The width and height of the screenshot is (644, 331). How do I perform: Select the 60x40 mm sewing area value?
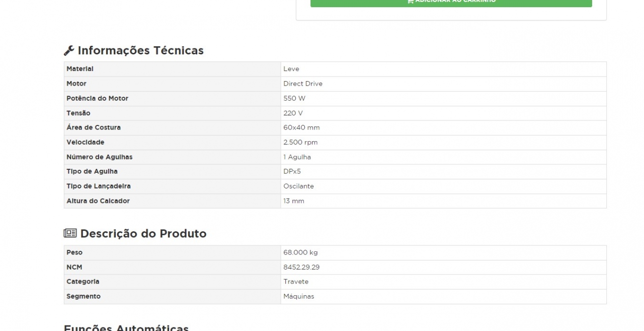(301, 127)
